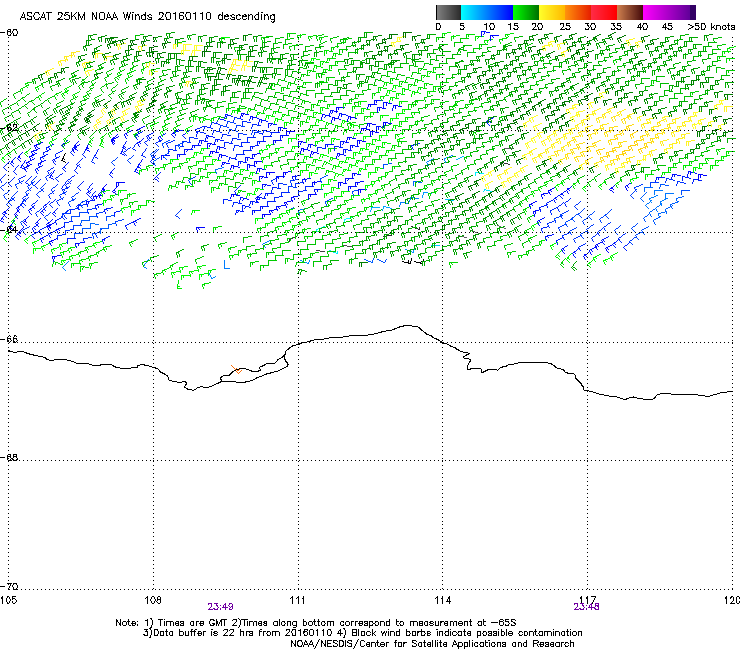The height and width of the screenshot is (650, 740).
Task: Click the 'Data buffer is 22 hrs' note
Action: pos(363,633)
